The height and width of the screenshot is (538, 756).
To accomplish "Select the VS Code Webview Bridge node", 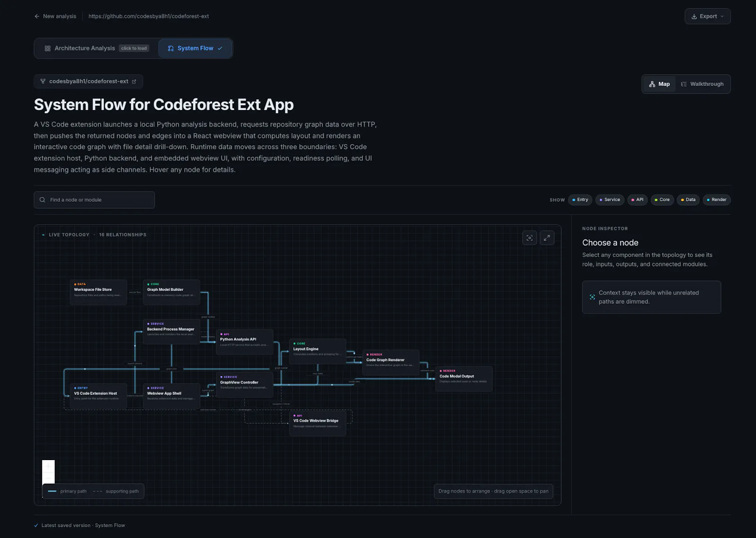I will coord(318,423).
